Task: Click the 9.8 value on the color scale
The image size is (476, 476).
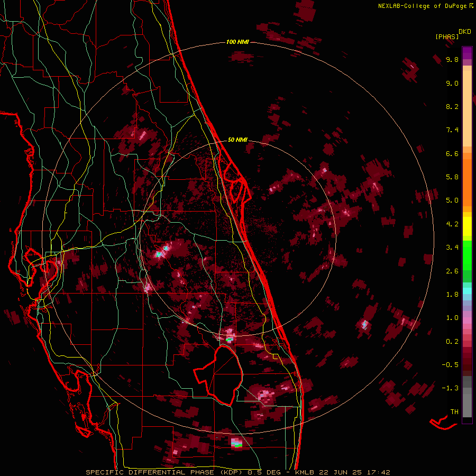Action: [x=452, y=59]
